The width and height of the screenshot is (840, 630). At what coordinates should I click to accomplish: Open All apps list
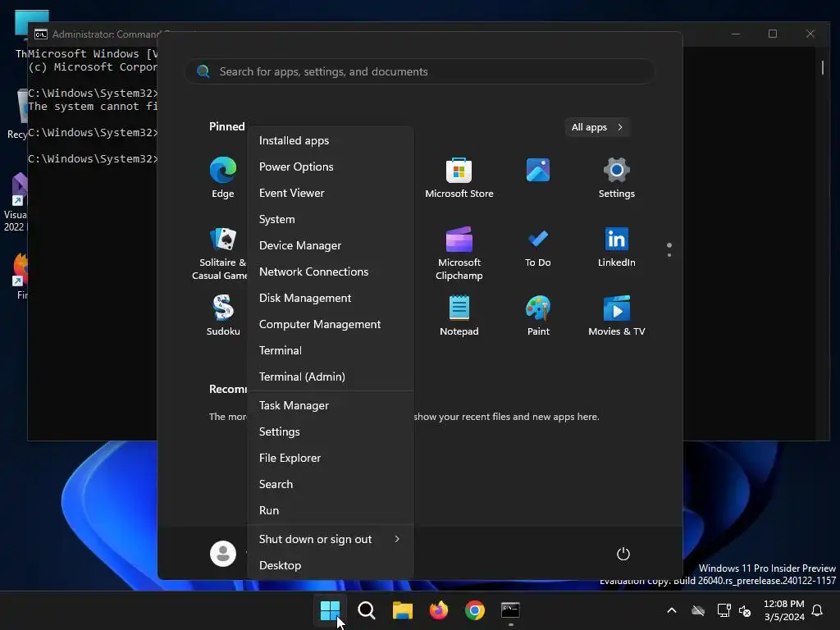click(x=597, y=127)
